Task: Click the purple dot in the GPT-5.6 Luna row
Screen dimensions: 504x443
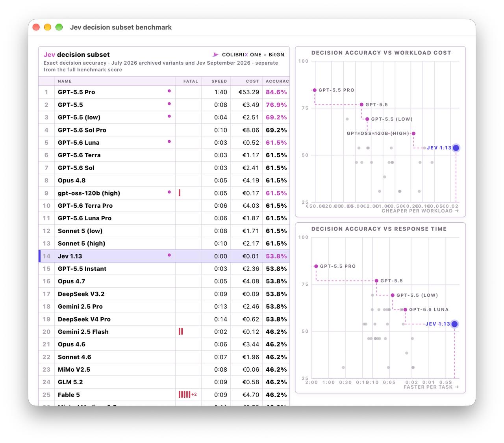Action: [169, 141]
